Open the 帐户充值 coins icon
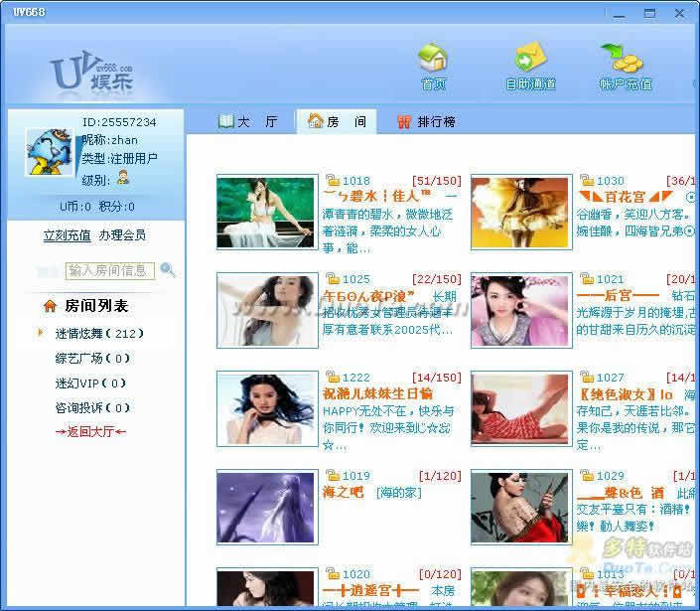The image size is (700, 611). (623, 58)
